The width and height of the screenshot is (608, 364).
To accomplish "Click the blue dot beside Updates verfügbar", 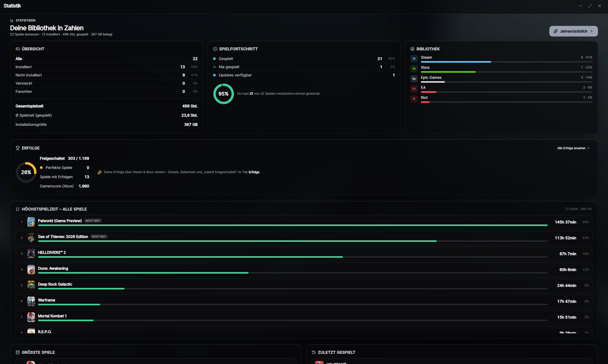I will click(214, 75).
